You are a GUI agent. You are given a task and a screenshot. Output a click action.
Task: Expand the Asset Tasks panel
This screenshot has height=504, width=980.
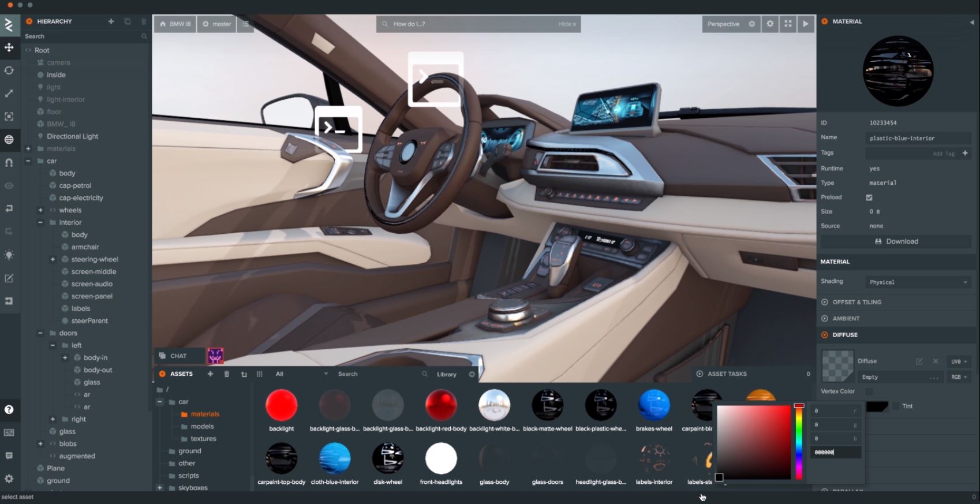pyautogui.click(x=700, y=374)
